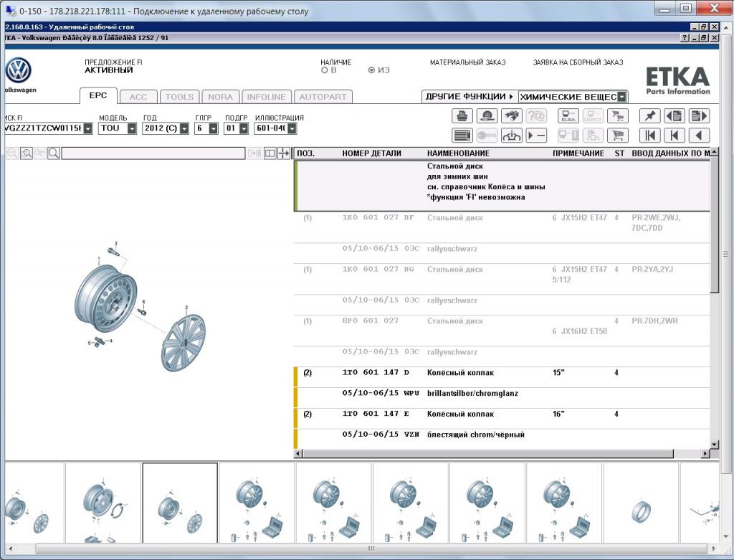The image size is (734, 560).
Task: Click the ЗАЯВКА НА СБОРНЫЙ ЗАКАЗ label
Action: tap(578, 62)
